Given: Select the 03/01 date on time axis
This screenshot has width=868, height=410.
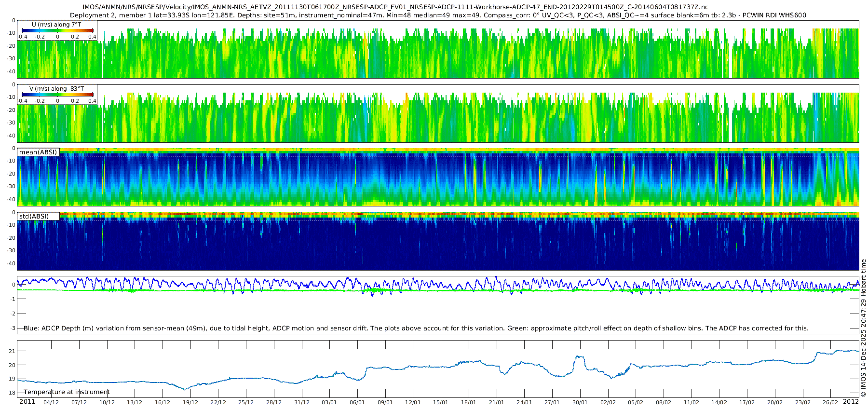Looking at the screenshot, I should [x=329, y=403].
